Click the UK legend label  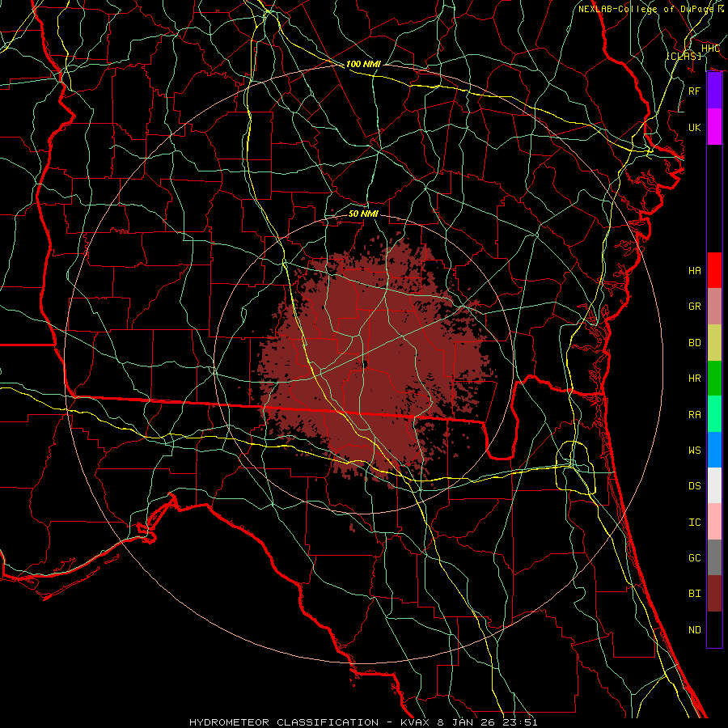pos(695,127)
